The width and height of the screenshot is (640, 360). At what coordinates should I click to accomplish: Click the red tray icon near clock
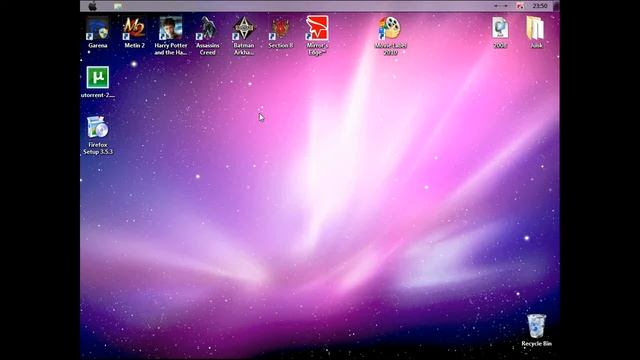[x=520, y=6]
